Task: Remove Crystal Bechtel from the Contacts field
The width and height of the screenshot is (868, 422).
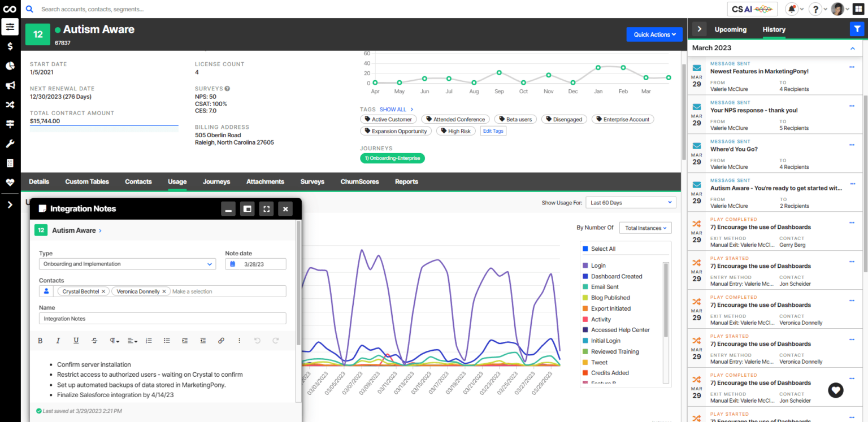Action: point(103,291)
